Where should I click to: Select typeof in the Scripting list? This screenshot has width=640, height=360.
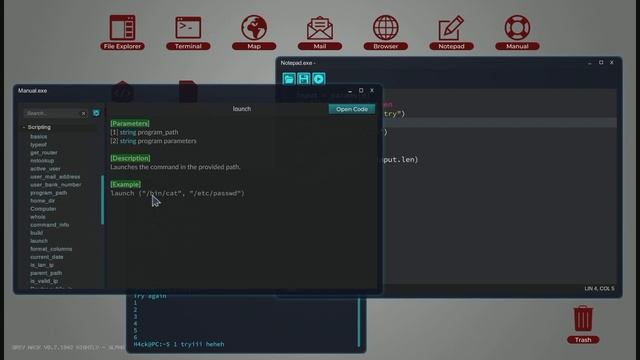coord(38,144)
